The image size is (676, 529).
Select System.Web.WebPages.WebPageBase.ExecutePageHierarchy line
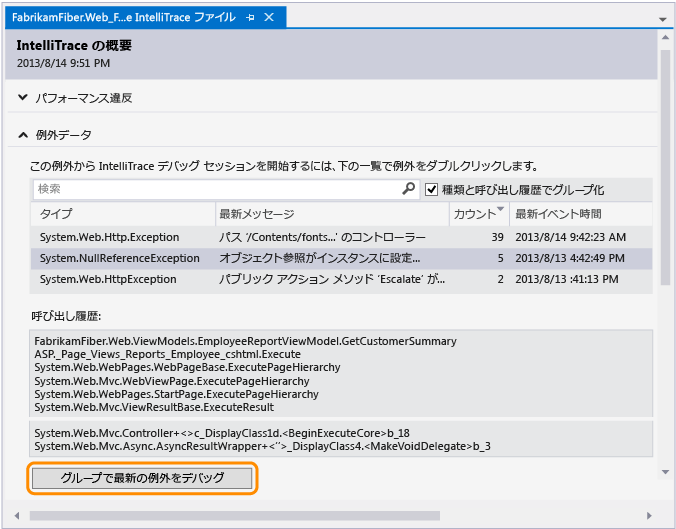pos(187,367)
